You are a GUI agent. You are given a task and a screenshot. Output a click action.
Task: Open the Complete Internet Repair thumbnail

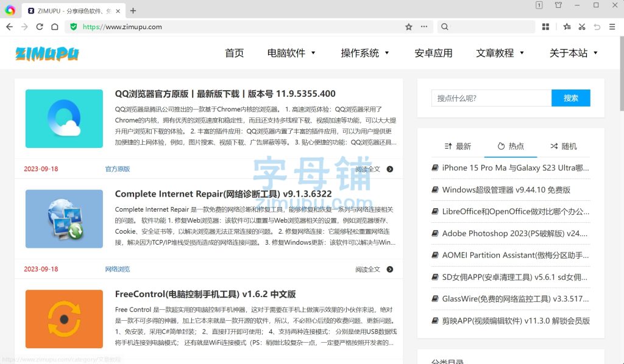(64, 219)
